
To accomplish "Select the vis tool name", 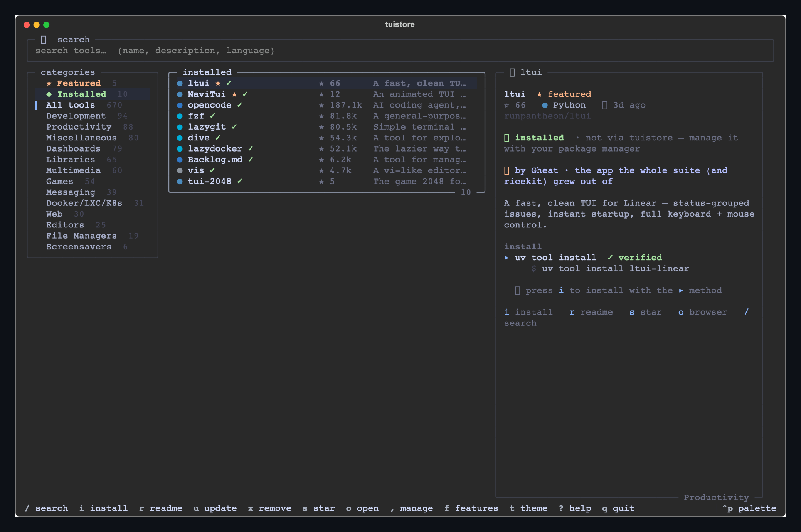I will [x=196, y=170].
